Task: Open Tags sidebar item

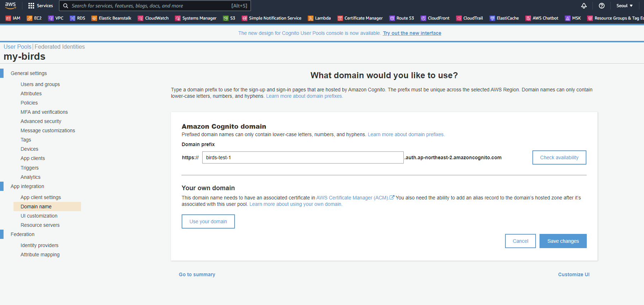Action: click(26, 140)
